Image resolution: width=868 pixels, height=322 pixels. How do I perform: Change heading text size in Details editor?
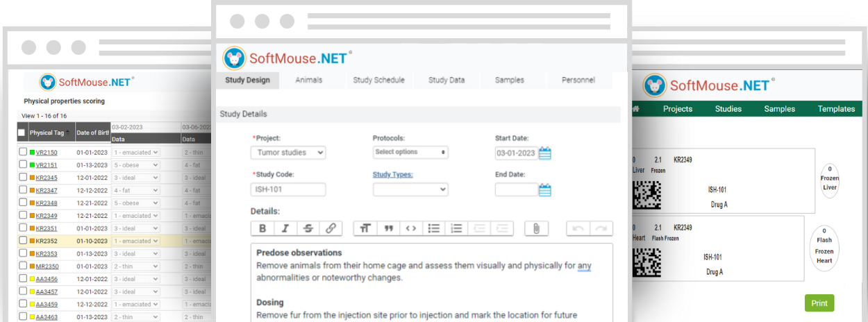(x=365, y=228)
